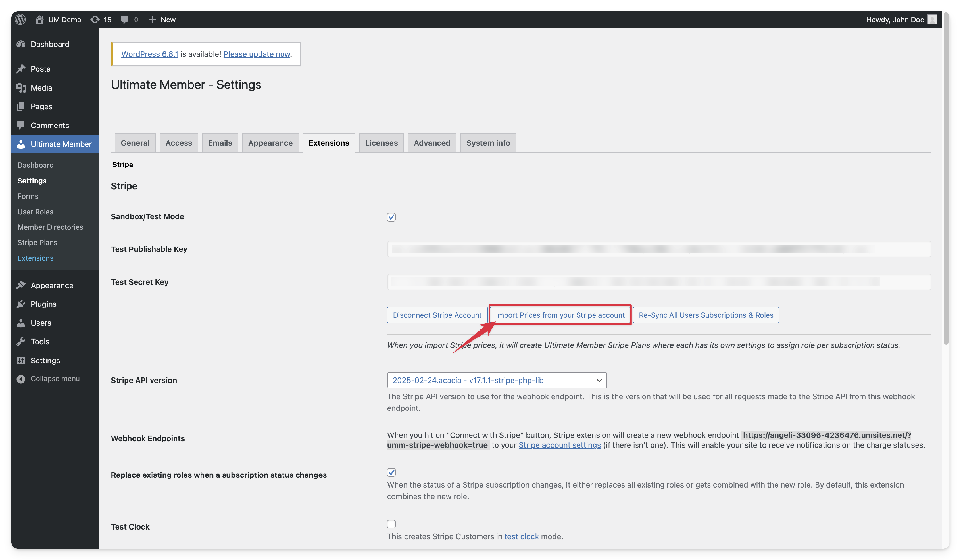
Task: Click the Tools wrench icon
Action: [21, 341]
